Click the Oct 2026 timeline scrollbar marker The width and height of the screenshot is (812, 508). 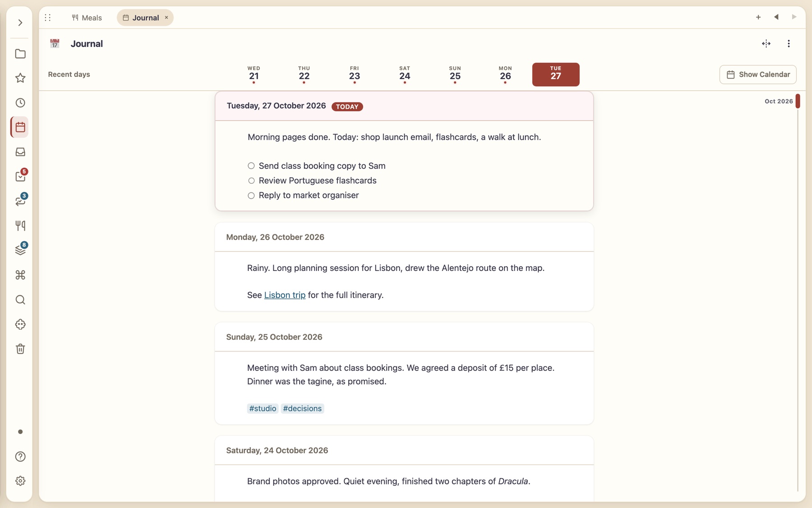798,101
